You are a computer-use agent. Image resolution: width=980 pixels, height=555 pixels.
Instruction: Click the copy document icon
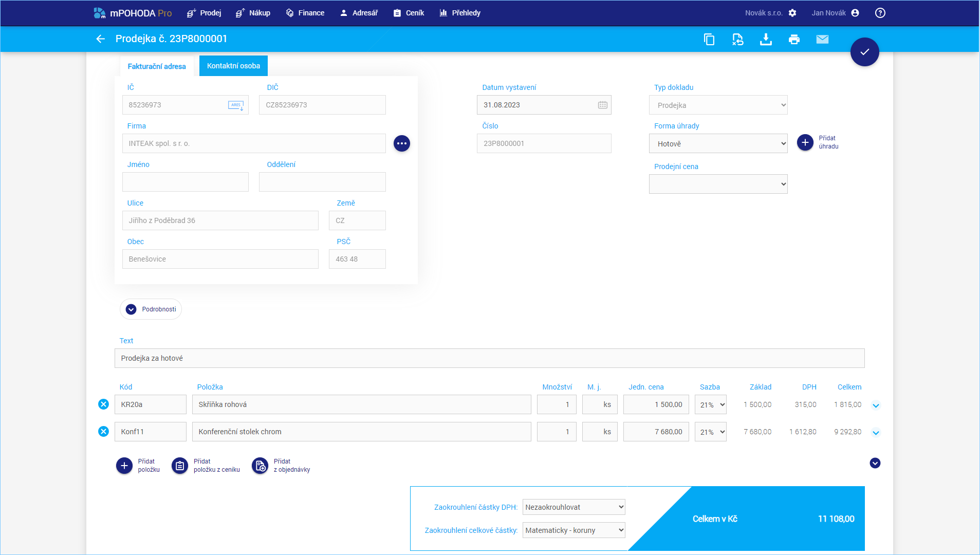tap(709, 39)
